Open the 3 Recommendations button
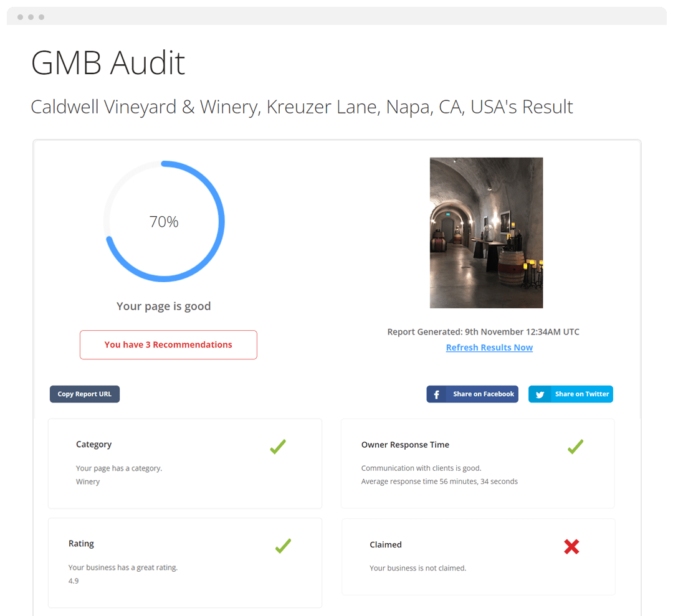 point(168,344)
